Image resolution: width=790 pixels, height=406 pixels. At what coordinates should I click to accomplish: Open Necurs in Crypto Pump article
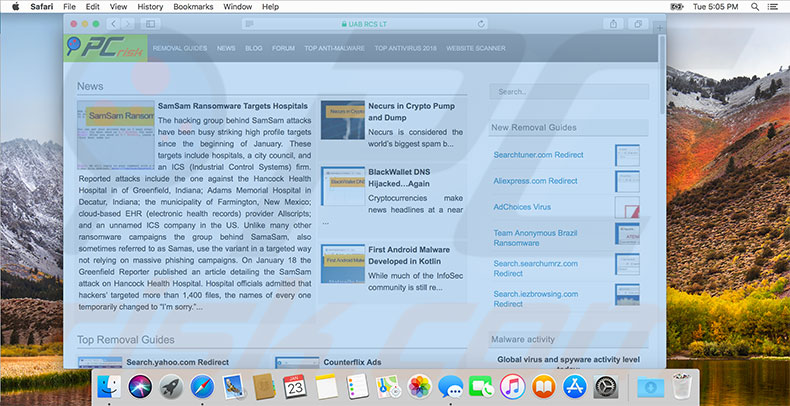411,112
